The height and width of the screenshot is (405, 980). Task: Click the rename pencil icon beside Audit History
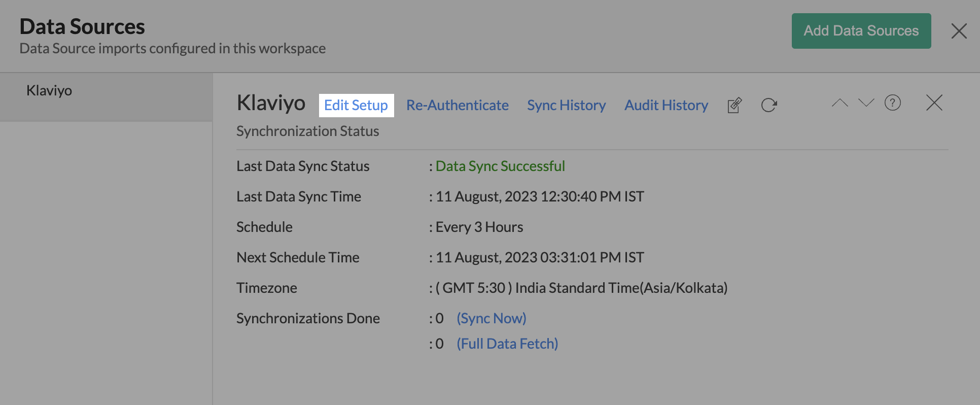point(734,105)
